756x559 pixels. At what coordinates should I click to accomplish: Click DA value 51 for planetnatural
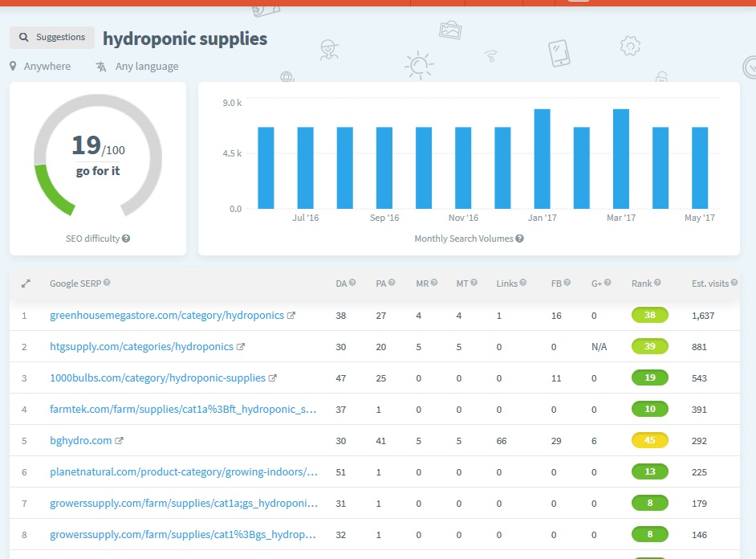point(341,472)
